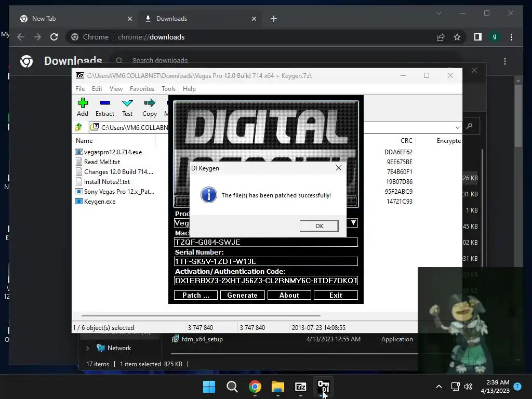Open the keygen product dropdown arrow

click(x=353, y=223)
